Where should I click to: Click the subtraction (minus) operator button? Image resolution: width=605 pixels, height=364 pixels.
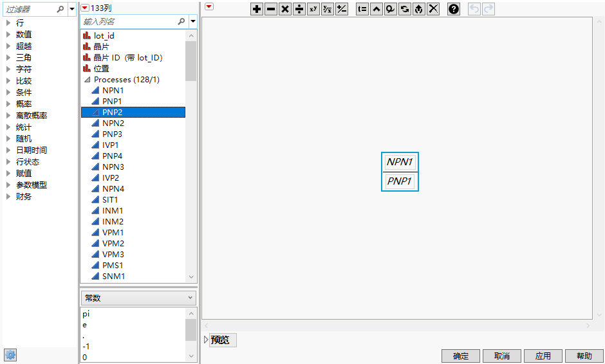pyautogui.click(x=271, y=9)
